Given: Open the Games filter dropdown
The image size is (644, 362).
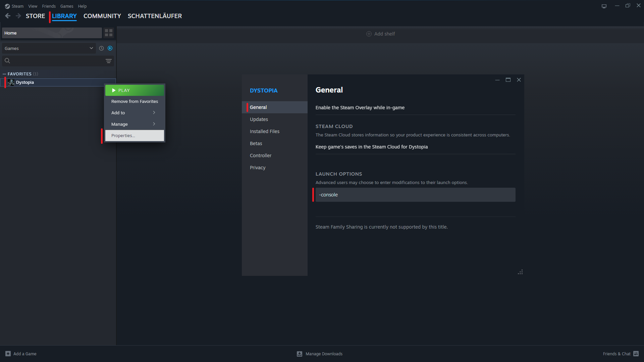Looking at the screenshot, I should [x=49, y=48].
